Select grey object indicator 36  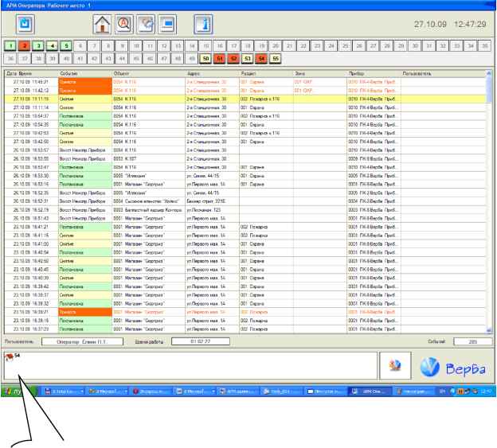[10, 59]
